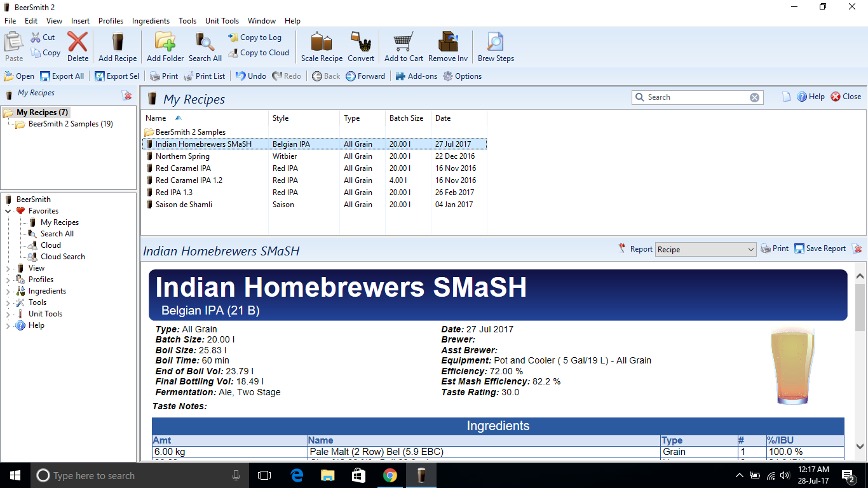Viewport: 868px width, 488px height.
Task: Click in the Search field
Action: [697, 97]
